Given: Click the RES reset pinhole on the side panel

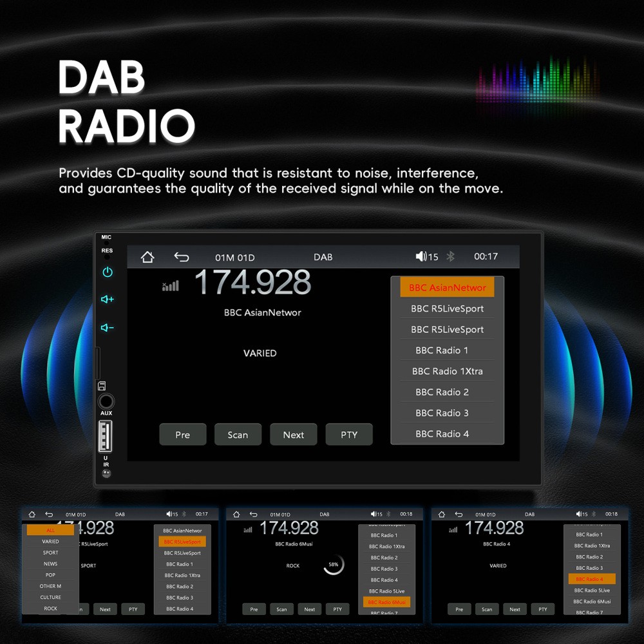Looking at the screenshot, I should [107, 257].
